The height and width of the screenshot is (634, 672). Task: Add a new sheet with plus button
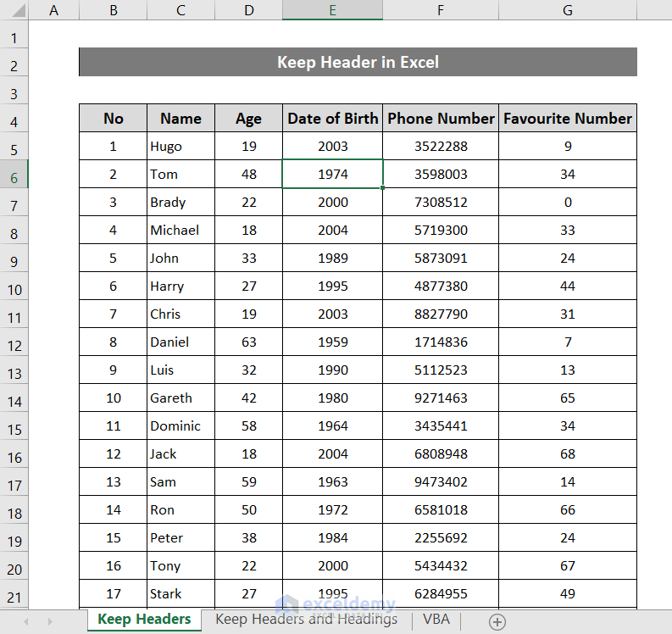497,621
